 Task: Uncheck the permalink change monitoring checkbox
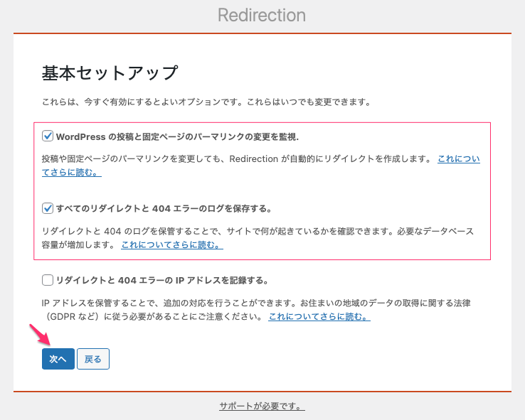click(48, 136)
